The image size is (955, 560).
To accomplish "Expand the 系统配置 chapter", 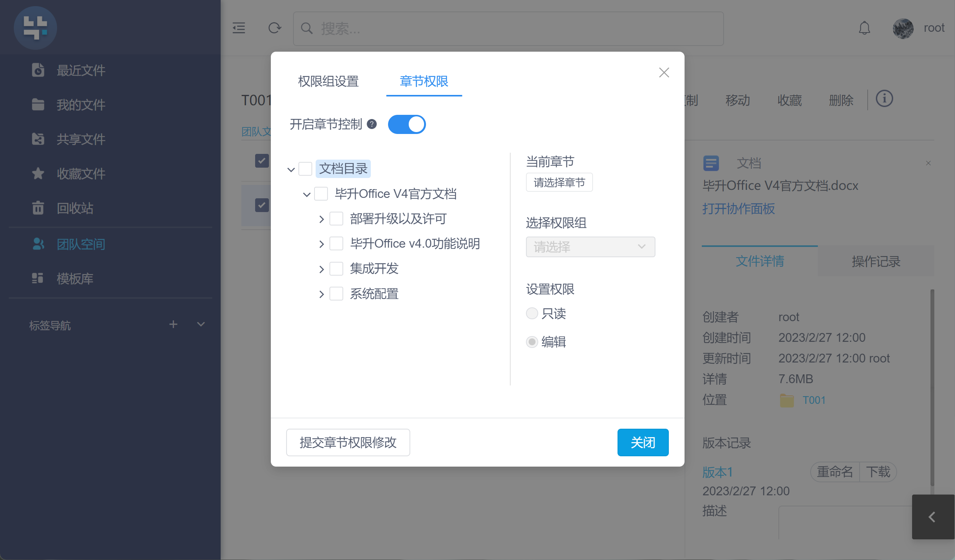I will click(x=322, y=294).
